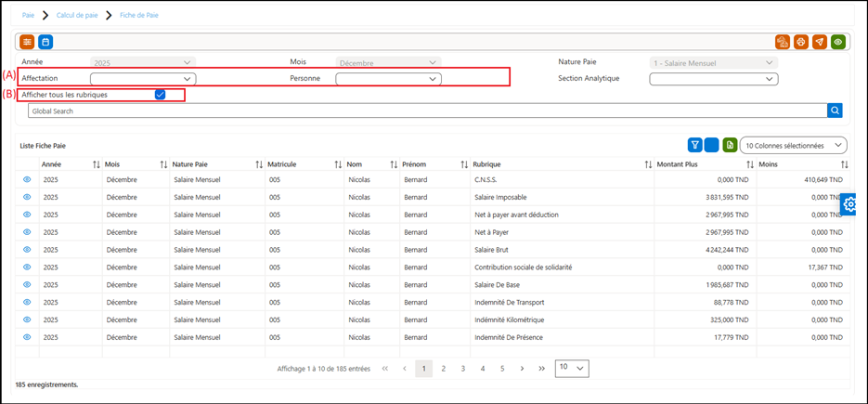Viewport: 868px width, 404px height.
Task: Click the orange send paper-plane icon
Action: [x=820, y=42]
